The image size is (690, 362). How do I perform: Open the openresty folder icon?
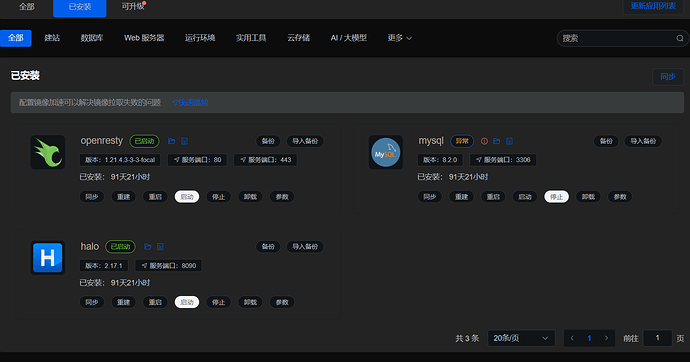pyautogui.click(x=172, y=141)
